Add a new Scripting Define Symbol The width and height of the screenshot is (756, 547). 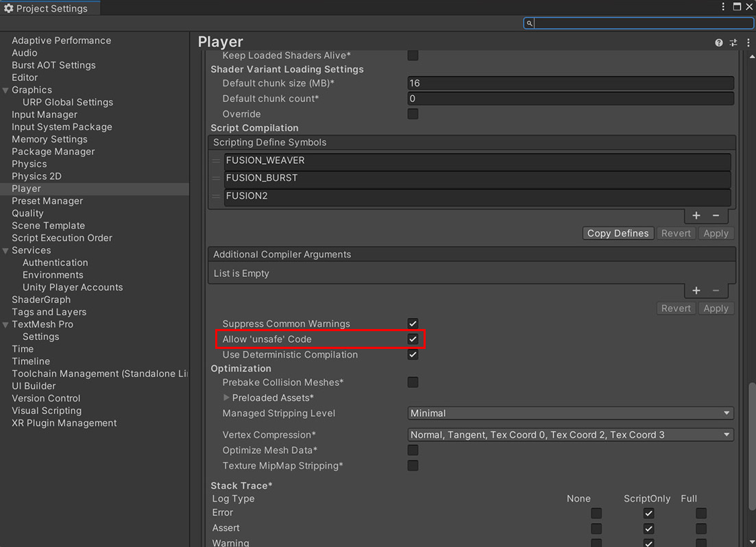(696, 215)
